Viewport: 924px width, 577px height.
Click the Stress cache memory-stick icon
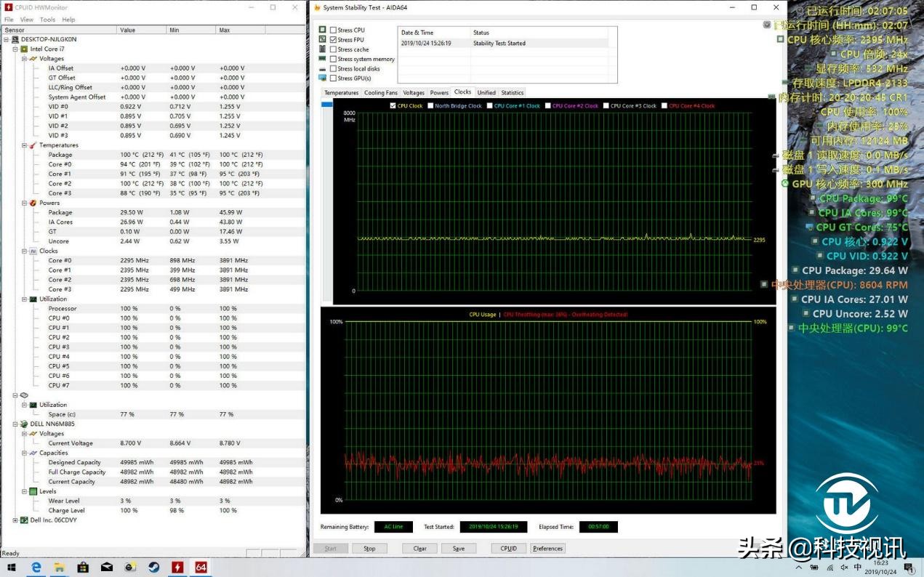click(322, 49)
